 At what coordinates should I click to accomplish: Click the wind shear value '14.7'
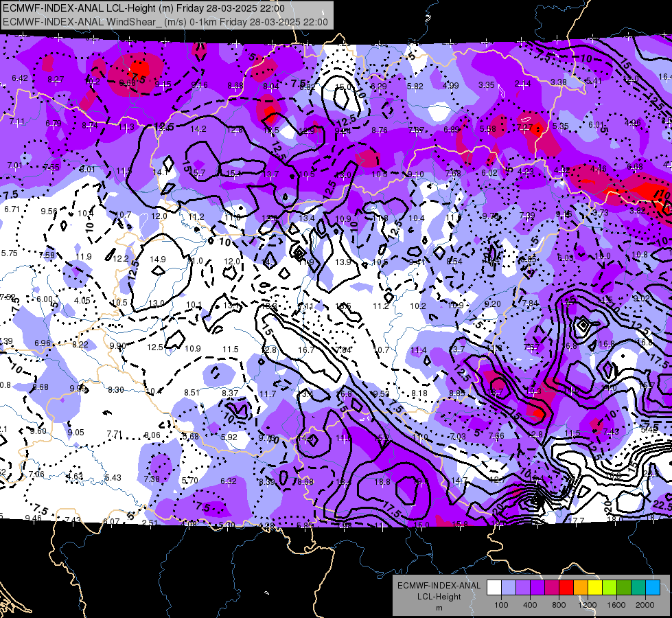click(459, 481)
